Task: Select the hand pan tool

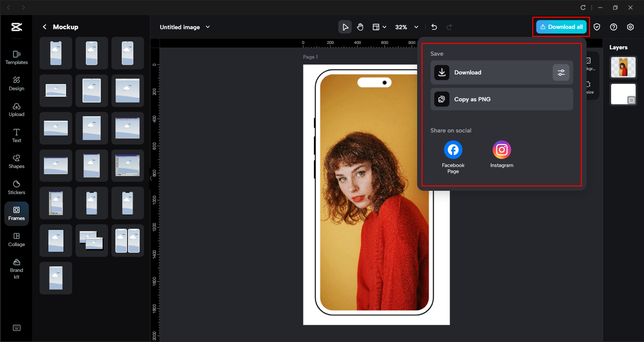Action: click(360, 27)
